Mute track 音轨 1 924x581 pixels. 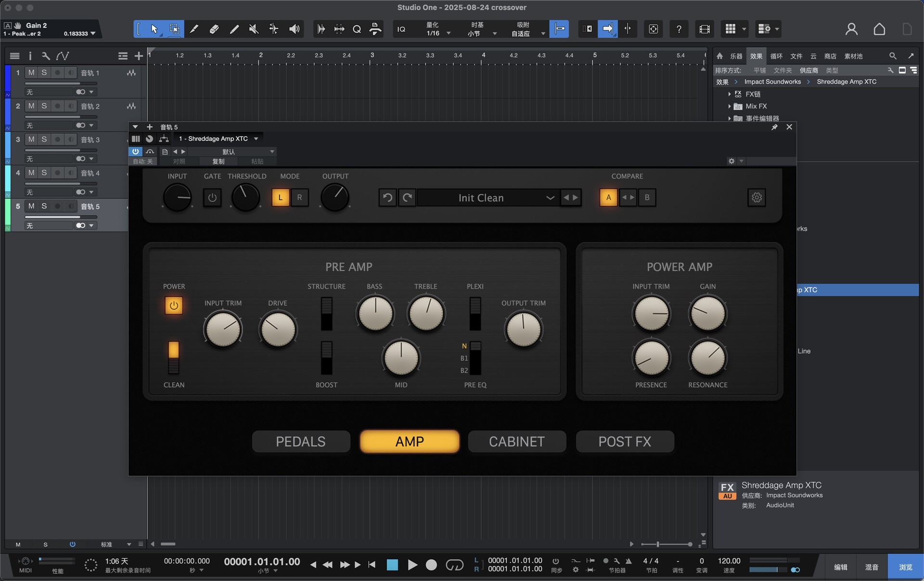[x=31, y=73]
